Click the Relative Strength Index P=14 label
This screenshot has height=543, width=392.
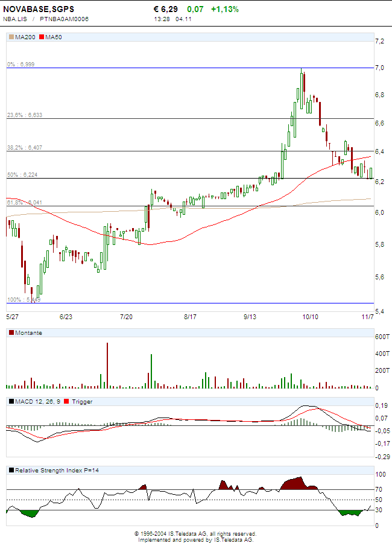pos(57,470)
